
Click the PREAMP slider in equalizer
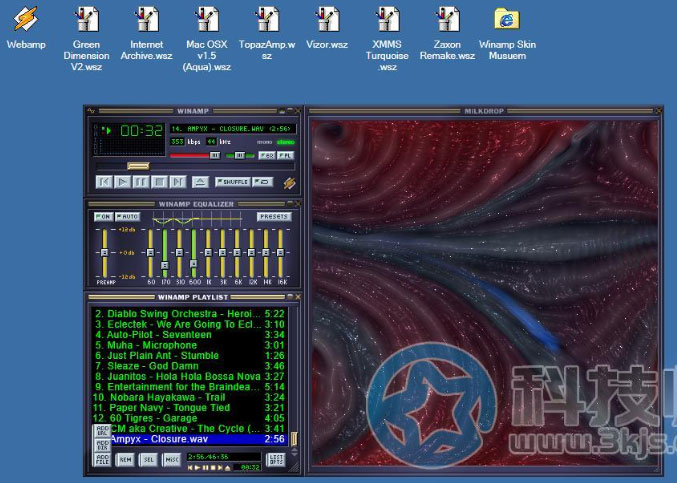pyautogui.click(x=104, y=253)
